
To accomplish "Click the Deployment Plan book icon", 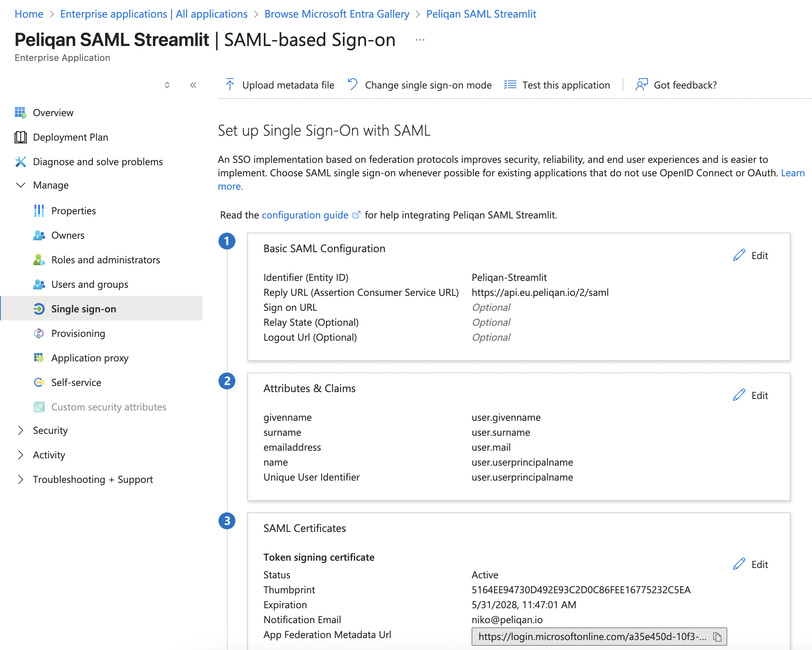I will click(20, 137).
